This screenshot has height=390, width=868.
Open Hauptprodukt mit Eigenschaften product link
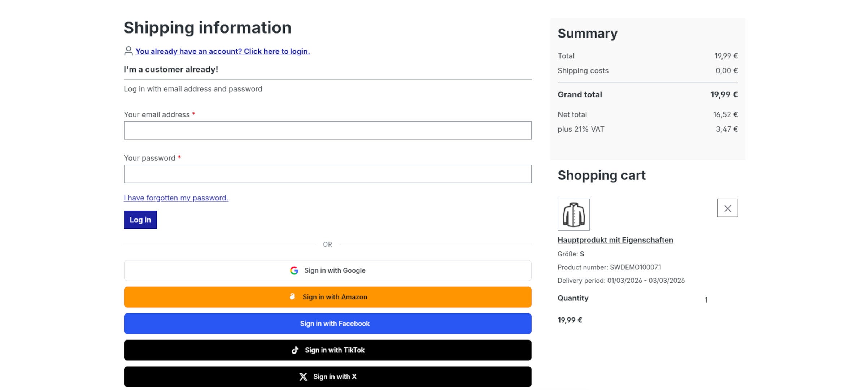click(x=615, y=240)
